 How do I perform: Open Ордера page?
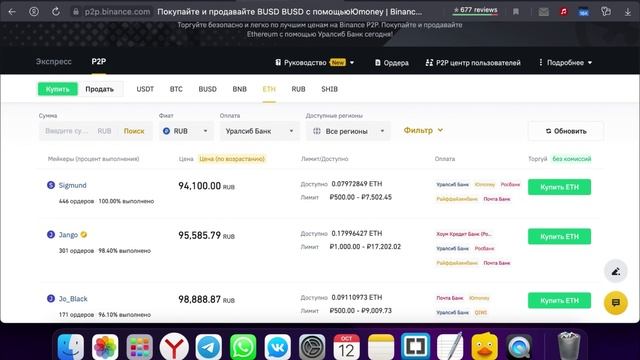coord(391,62)
